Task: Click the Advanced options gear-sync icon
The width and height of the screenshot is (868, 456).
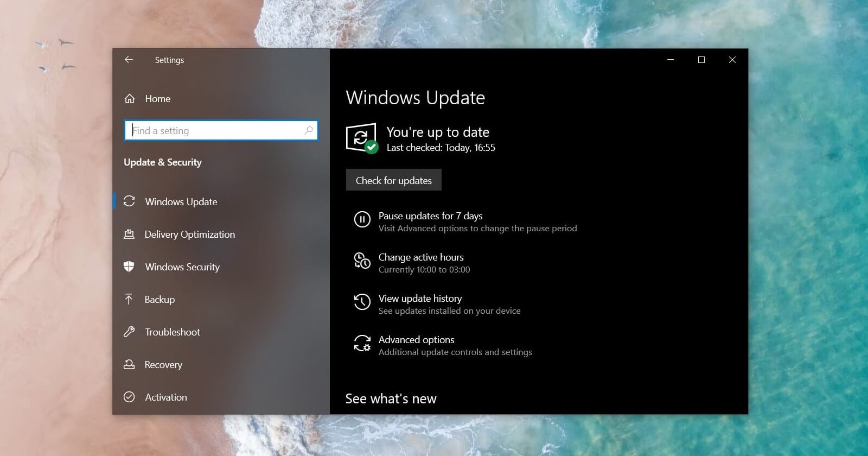Action: pyautogui.click(x=362, y=343)
